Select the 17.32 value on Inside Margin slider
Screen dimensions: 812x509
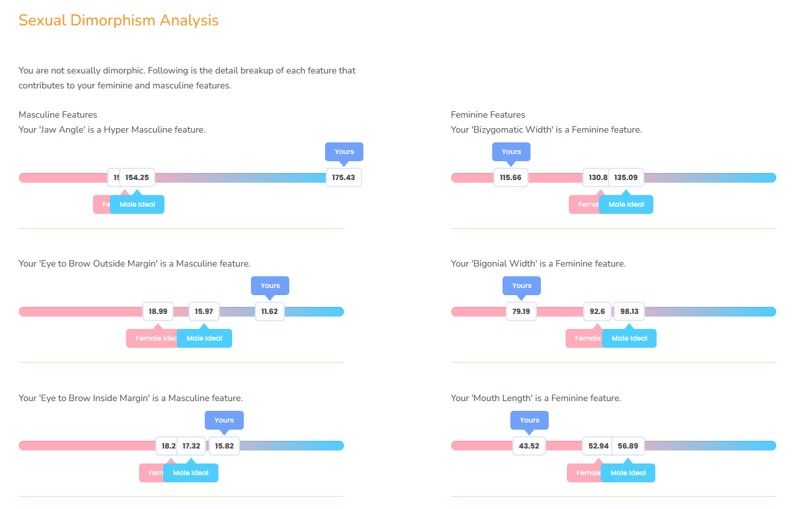click(x=191, y=446)
